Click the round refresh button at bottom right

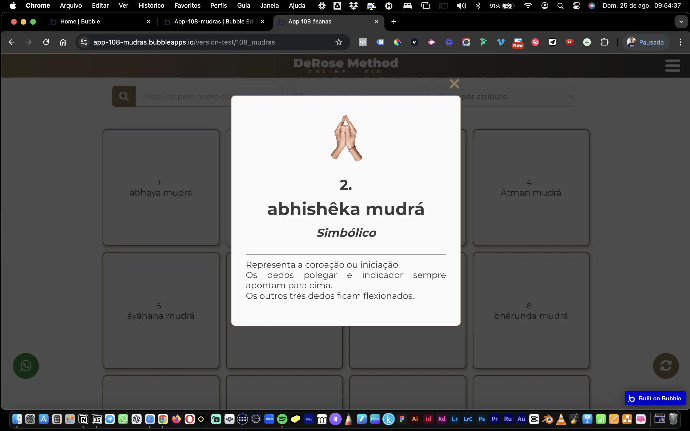click(665, 365)
